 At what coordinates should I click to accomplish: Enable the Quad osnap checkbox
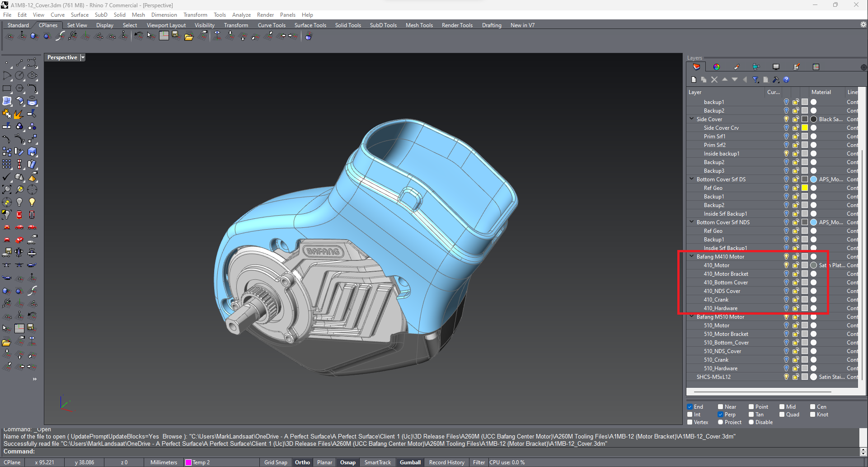[x=782, y=415]
